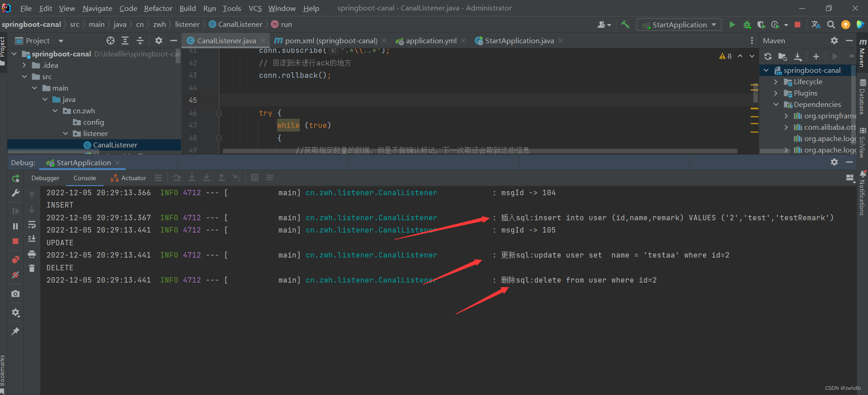This screenshot has width=868, height=395.
Task: Click the run method breadcrumb
Action: click(282, 25)
